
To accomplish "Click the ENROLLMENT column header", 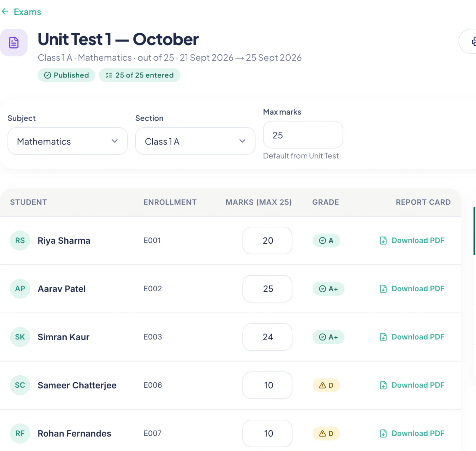I will pyautogui.click(x=170, y=202).
